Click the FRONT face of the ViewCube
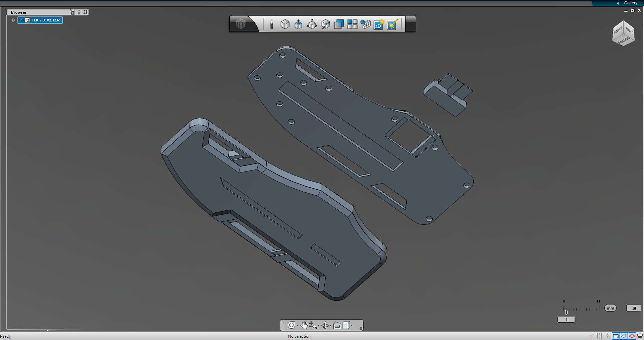Screen dimensions: 644x340 point(618,31)
